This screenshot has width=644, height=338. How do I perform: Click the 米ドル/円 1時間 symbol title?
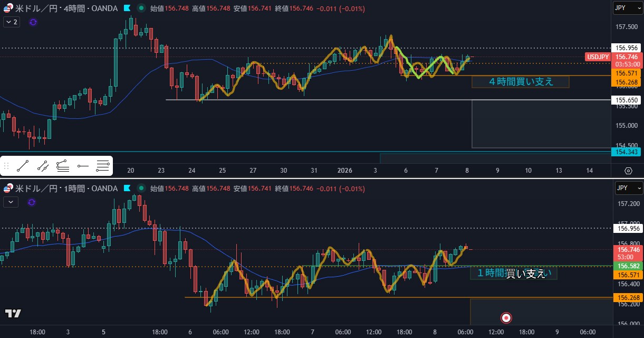[x=63, y=188]
